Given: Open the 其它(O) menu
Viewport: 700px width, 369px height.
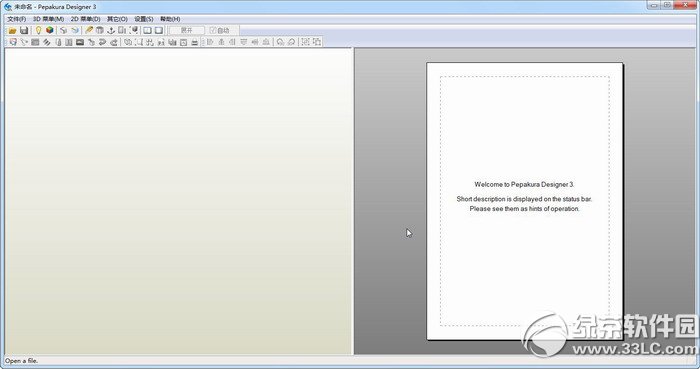Looking at the screenshot, I should click(x=117, y=19).
